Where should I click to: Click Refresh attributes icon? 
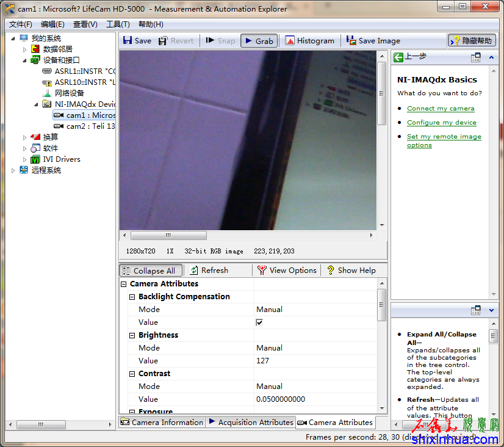(x=194, y=271)
